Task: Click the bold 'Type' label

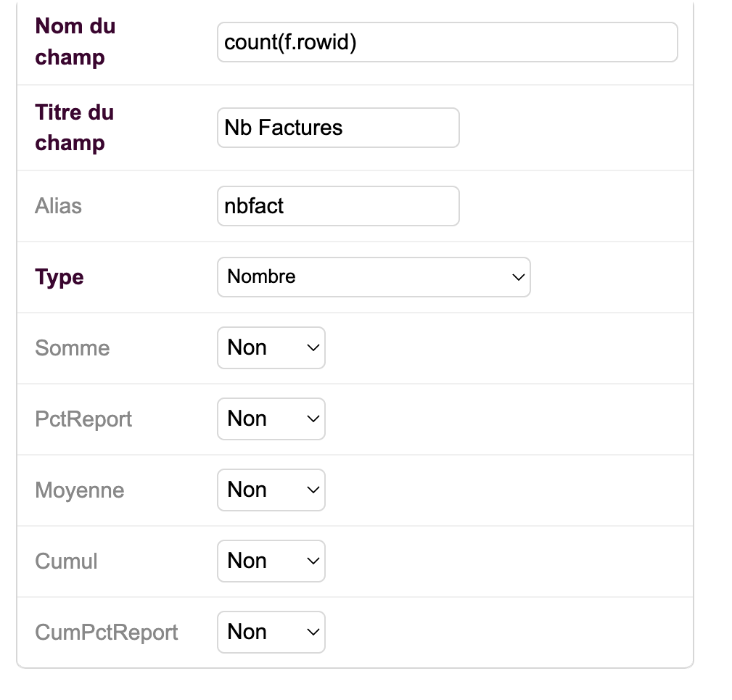Action: pyautogui.click(x=59, y=277)
